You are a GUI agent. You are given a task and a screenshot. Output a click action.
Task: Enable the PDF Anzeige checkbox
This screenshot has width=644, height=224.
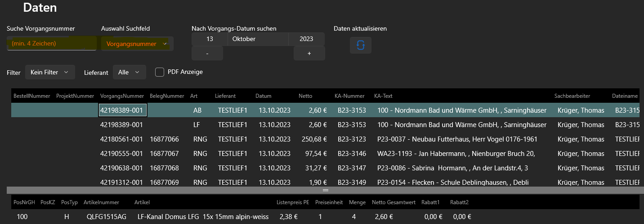click(159, 72)
